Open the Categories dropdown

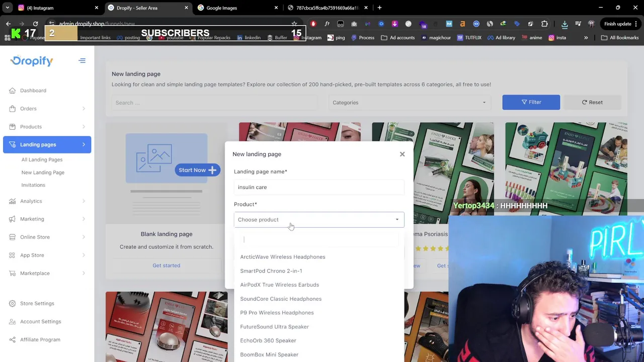(x=410, y=103)
